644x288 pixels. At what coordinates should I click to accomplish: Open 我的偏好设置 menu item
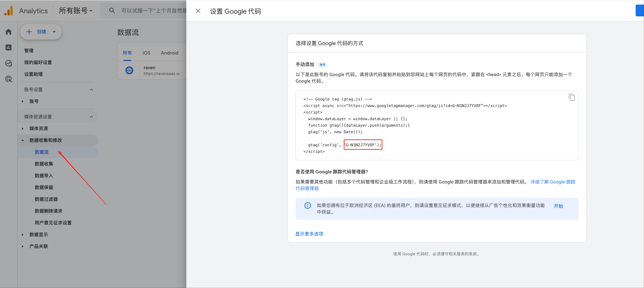[38, 62]
